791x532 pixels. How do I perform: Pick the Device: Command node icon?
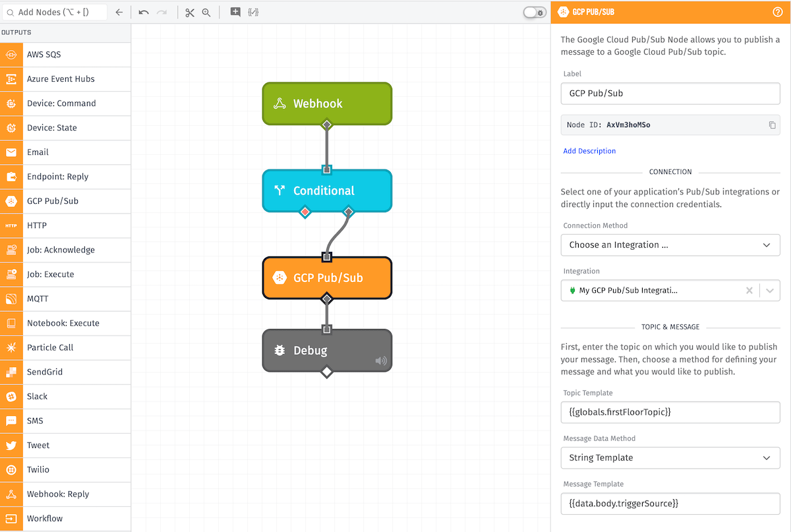(x=11, y=103)
